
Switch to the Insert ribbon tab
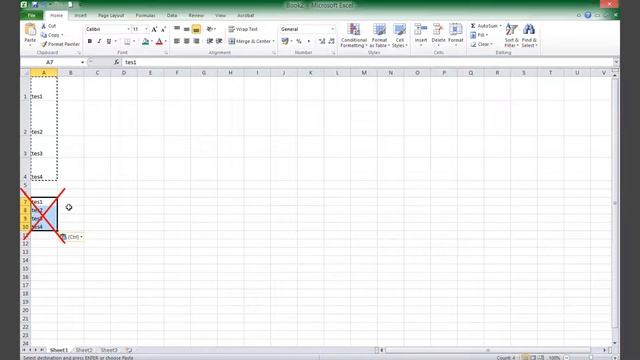pos(80,16)
